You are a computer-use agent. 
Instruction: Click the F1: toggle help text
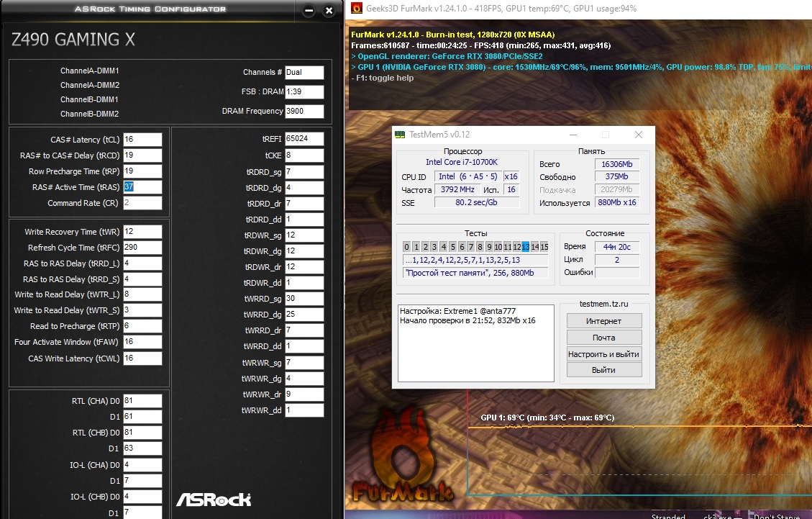click(382, 78)
